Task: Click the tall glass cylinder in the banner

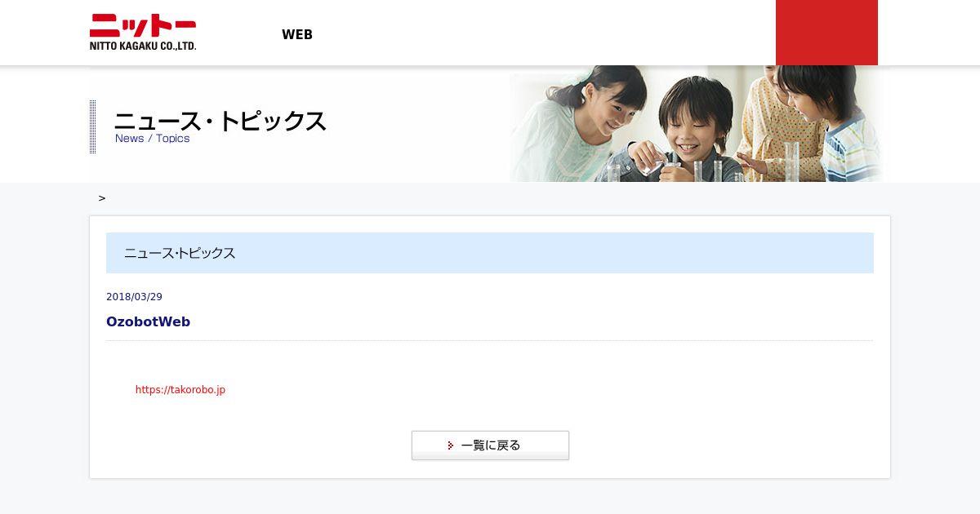Action: tap(791, 161)
